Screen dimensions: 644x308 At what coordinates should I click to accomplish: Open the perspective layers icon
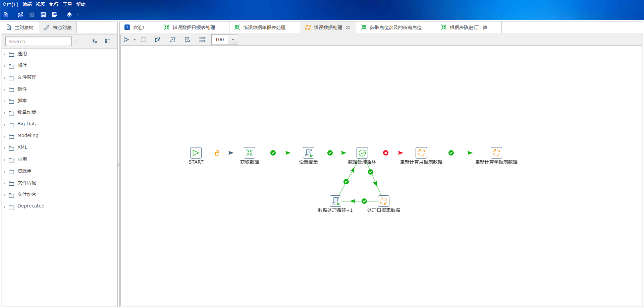(69, 15)
